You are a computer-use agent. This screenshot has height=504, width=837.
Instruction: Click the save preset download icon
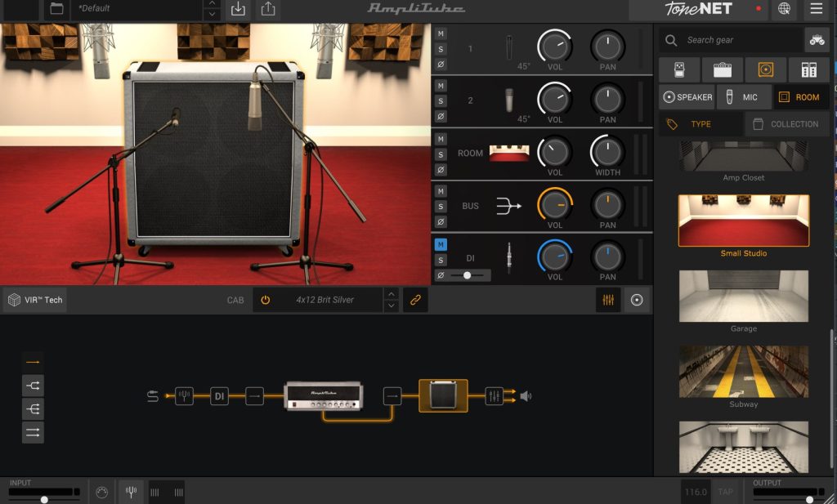[238, 9]
